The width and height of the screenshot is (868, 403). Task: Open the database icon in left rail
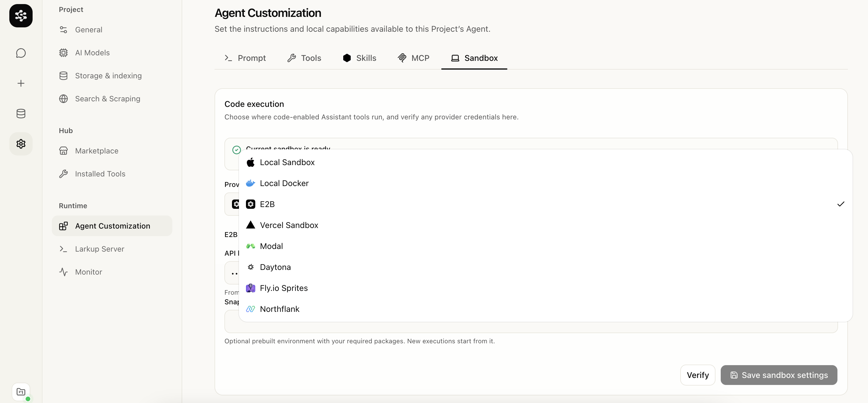pyautogui.click(x=21, y=114)
